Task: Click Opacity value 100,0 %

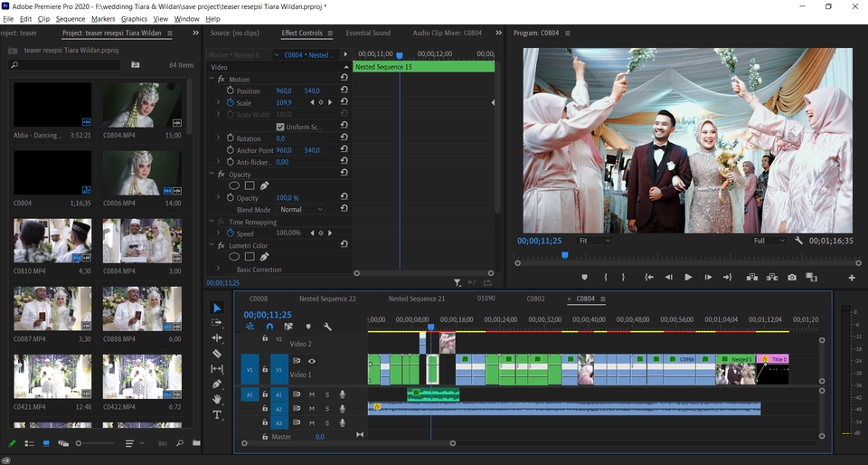Action: pos(288,197)
